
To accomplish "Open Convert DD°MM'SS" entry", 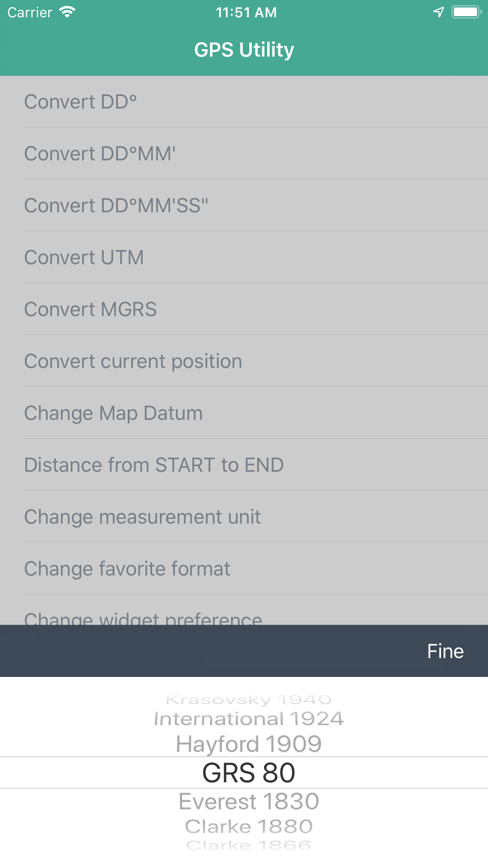I will [x=244, y=206].
